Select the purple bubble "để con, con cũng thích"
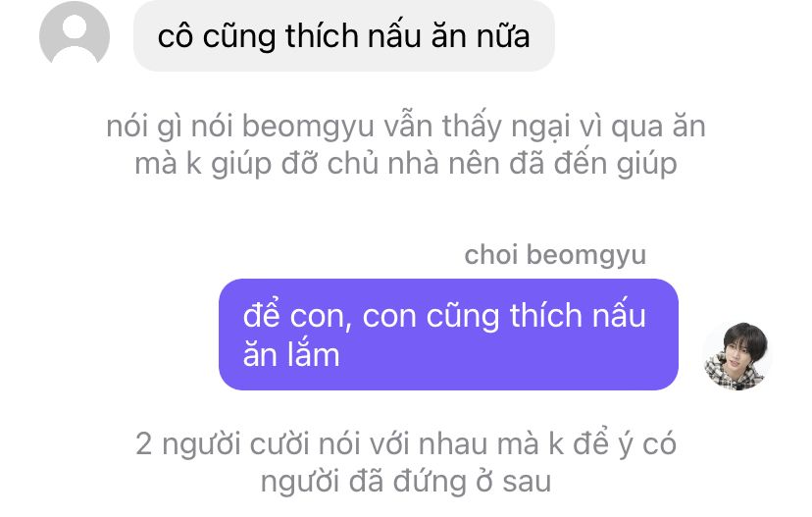The height and width of the screenshot is (517, 812). [x=448, y=335]
